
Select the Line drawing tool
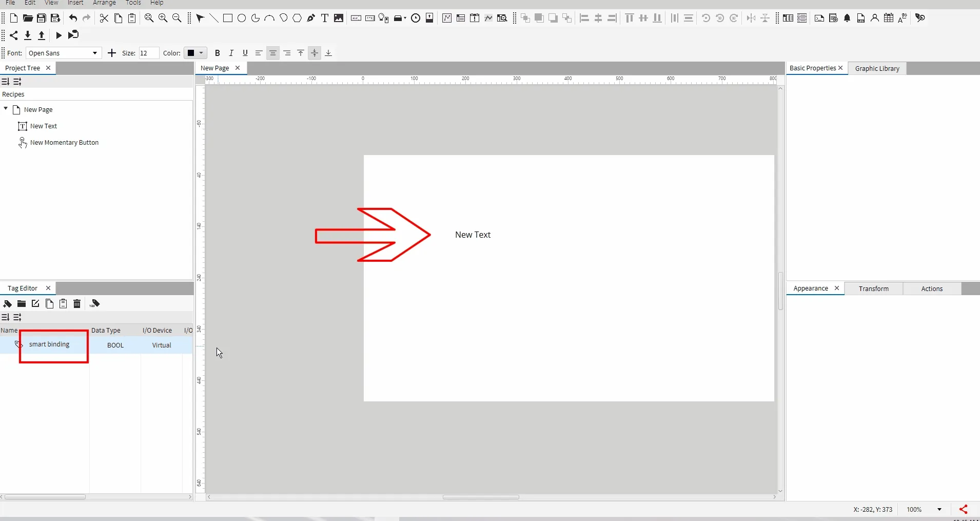coord(214,18)
